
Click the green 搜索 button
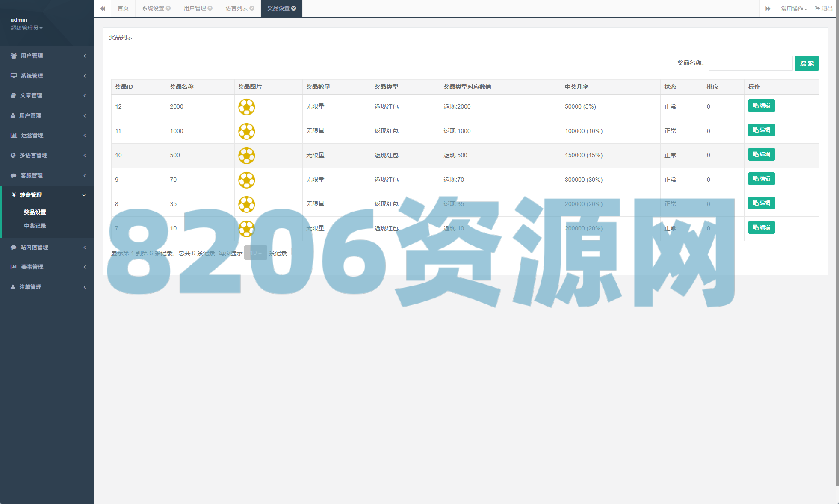[807, 63]
